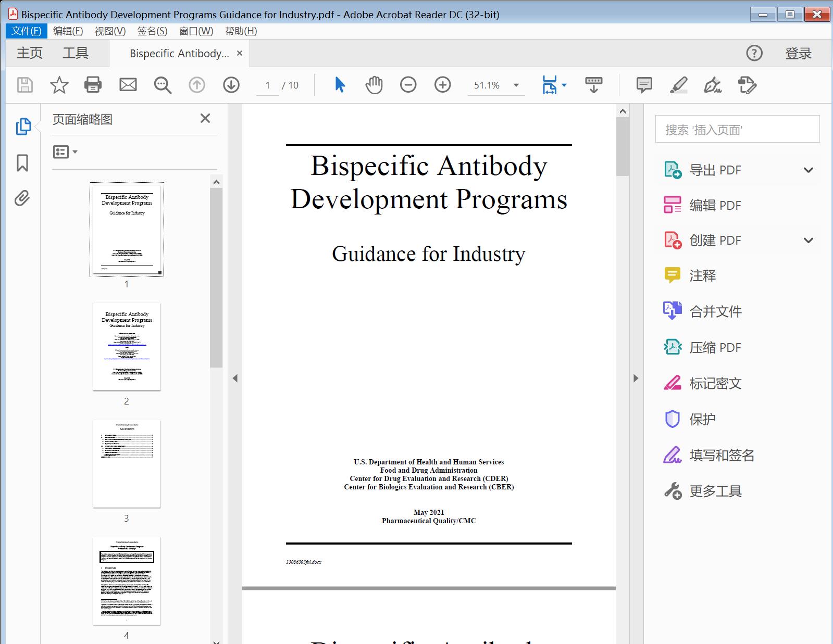Click the scrolling read mode icon
This screenshot has width=833, height=644.
coord(594,85)
